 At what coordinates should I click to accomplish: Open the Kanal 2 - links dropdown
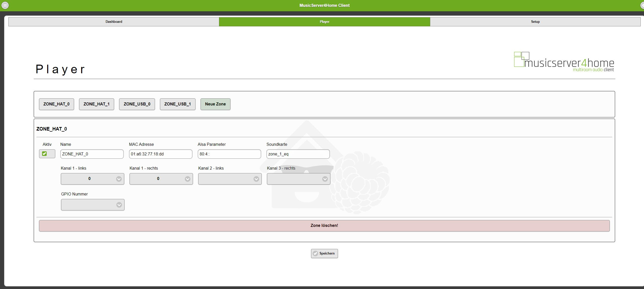tap(230, 179)
